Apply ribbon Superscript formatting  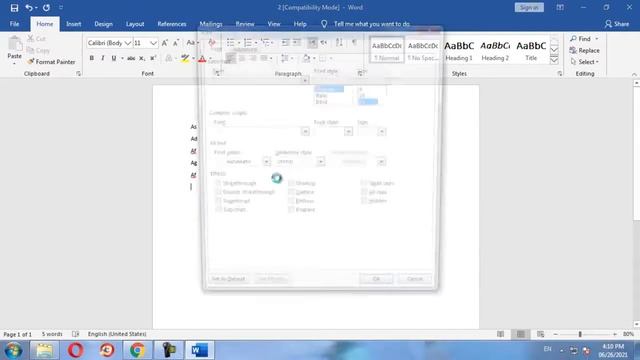tap(153, 58)
